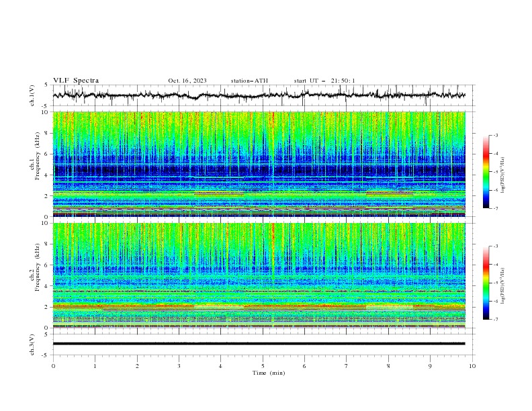Click ch.2 frequency axis tick "8"
This screenshot has width=532, height=411.
click(x=47, y=244)
